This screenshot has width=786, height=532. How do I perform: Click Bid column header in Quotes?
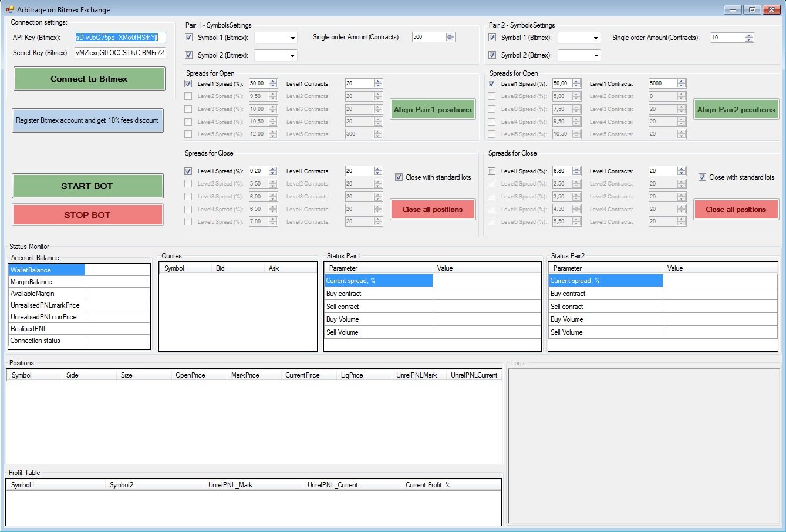238,268
